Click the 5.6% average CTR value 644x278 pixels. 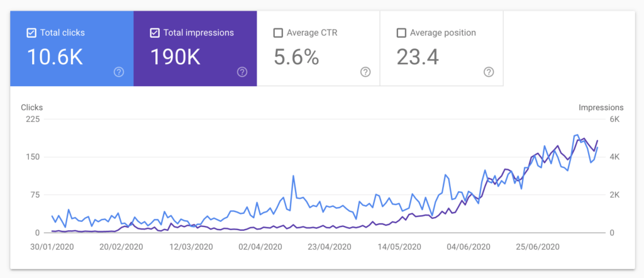[x=296, y=57]
